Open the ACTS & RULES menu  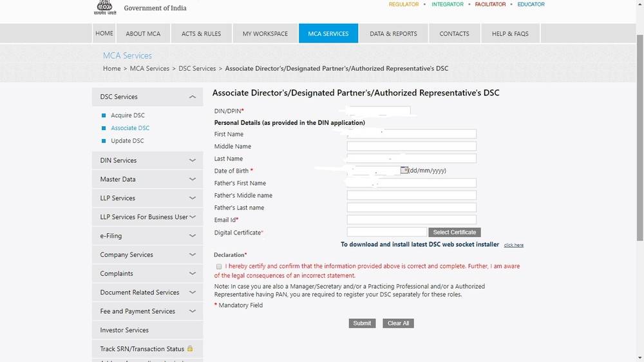pyautogui.click(x=201, y=33)
